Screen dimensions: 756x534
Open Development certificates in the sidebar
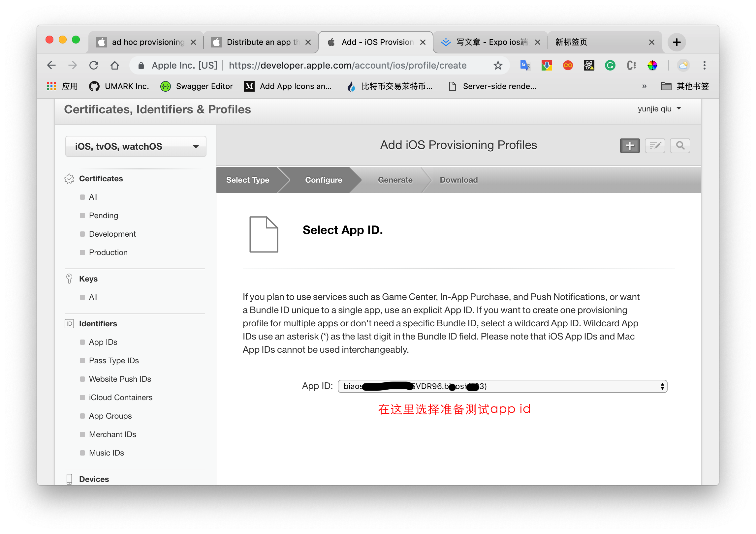(x=112, y=234)
